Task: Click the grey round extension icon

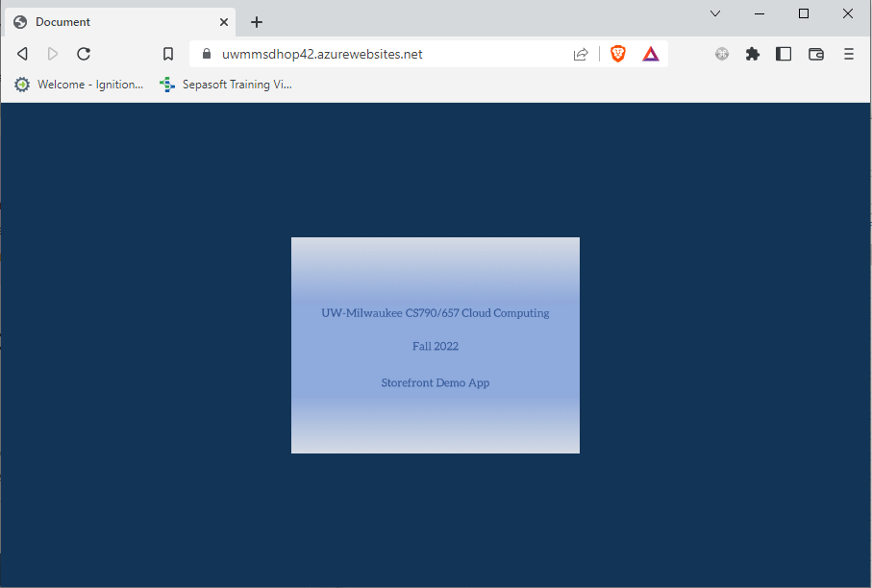Action: 722,54
